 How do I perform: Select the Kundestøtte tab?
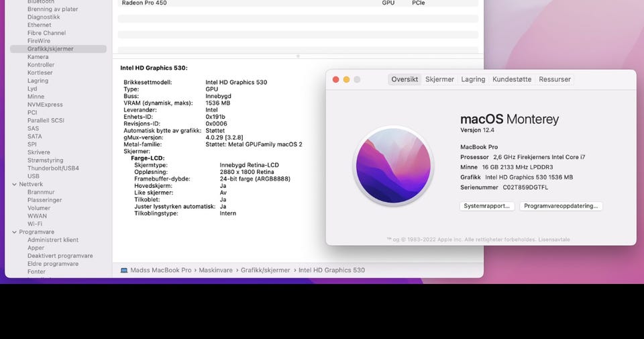click(512, 79)
